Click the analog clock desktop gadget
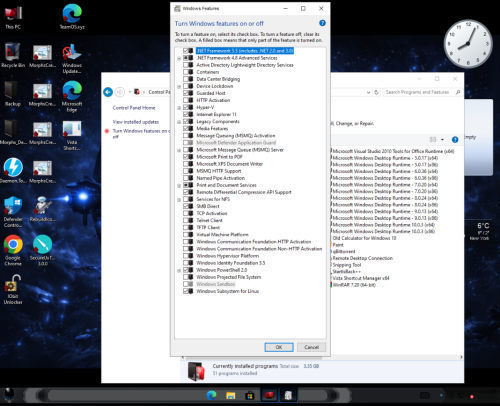 [468, 44]
